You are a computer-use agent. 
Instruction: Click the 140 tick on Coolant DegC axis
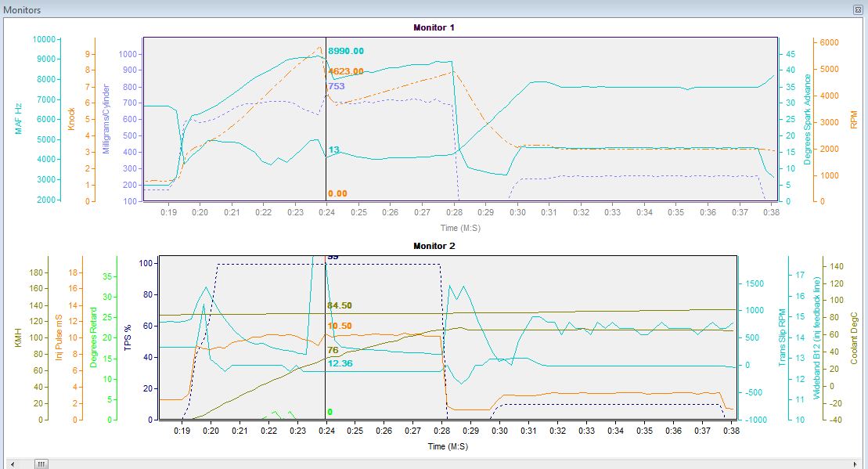[x=837, y=266]
